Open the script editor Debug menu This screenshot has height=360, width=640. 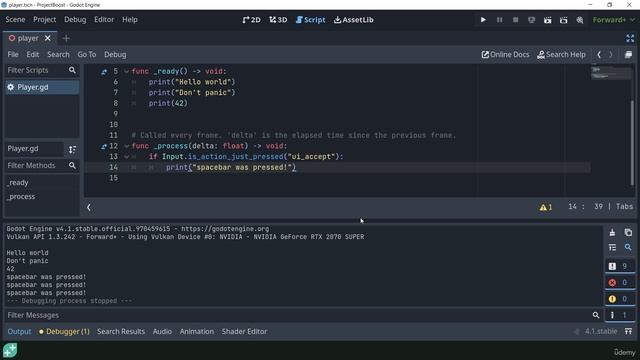(x=115, y=54)
